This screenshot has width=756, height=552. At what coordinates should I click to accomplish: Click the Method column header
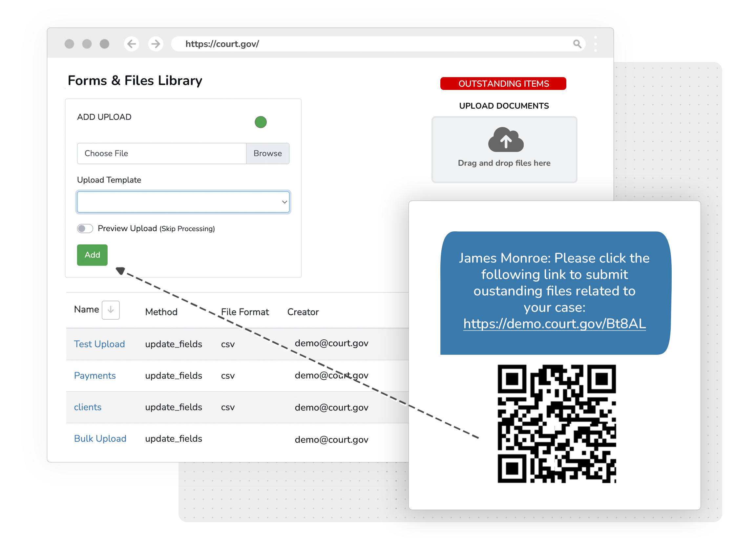click(x=161, y=312)
